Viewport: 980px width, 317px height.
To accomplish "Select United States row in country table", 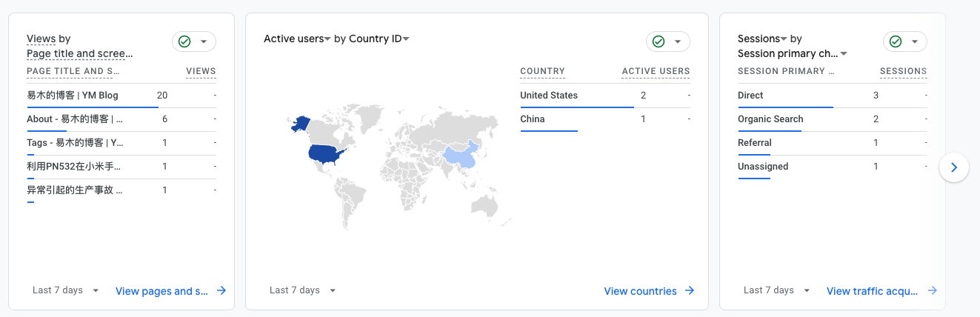I will point(605,96).
